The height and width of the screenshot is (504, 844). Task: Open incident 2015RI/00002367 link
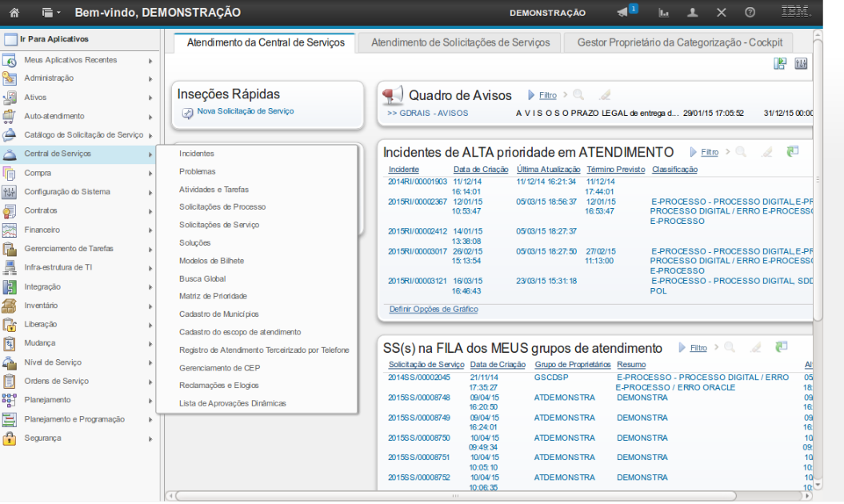click(x=417, y=202)
